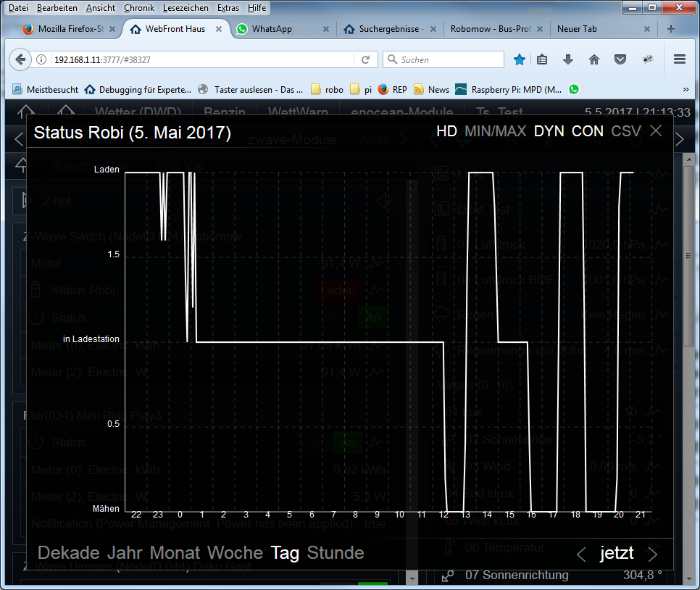This screenshot has width=700, height=590.
Task: Open the robo bookmarks folder
Action: click(327, 90)
